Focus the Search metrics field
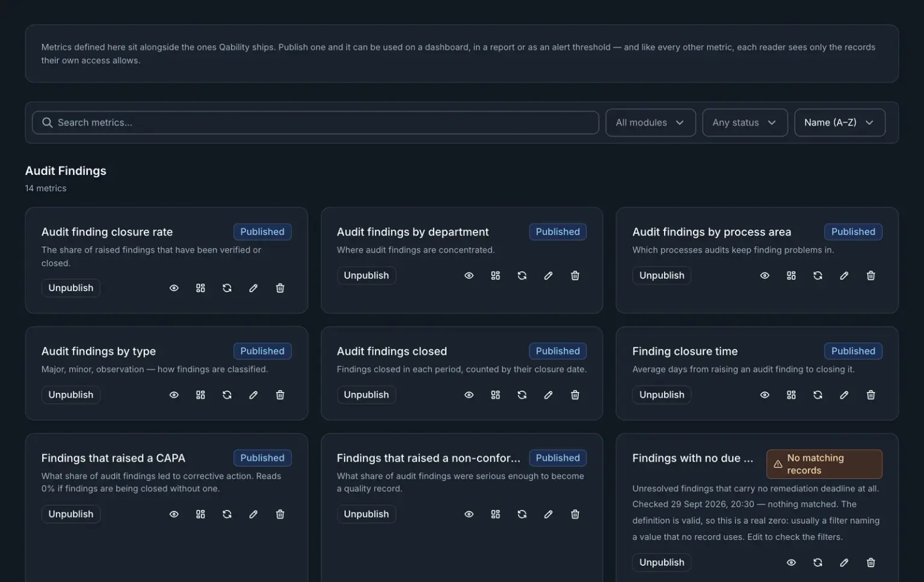 (315, 123)
